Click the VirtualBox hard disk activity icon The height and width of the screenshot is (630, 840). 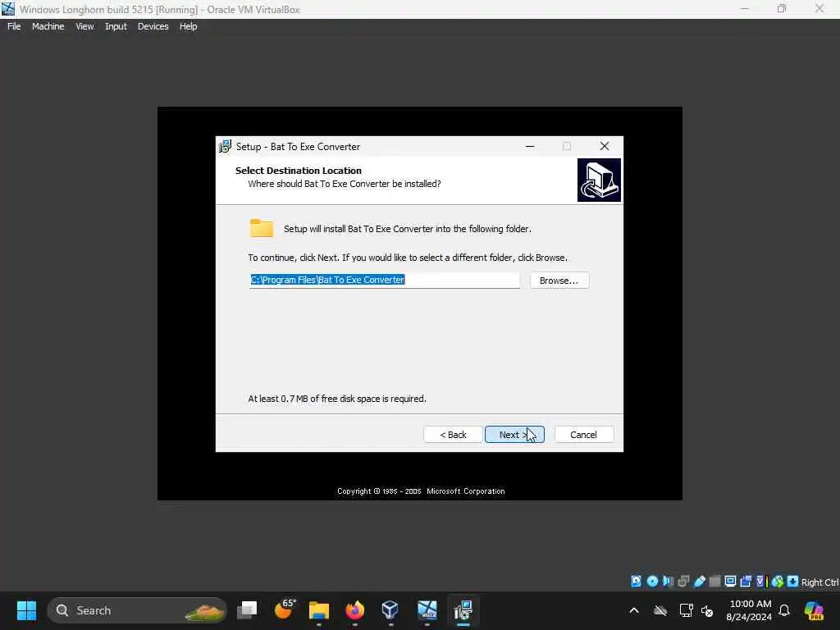[636, 582]
